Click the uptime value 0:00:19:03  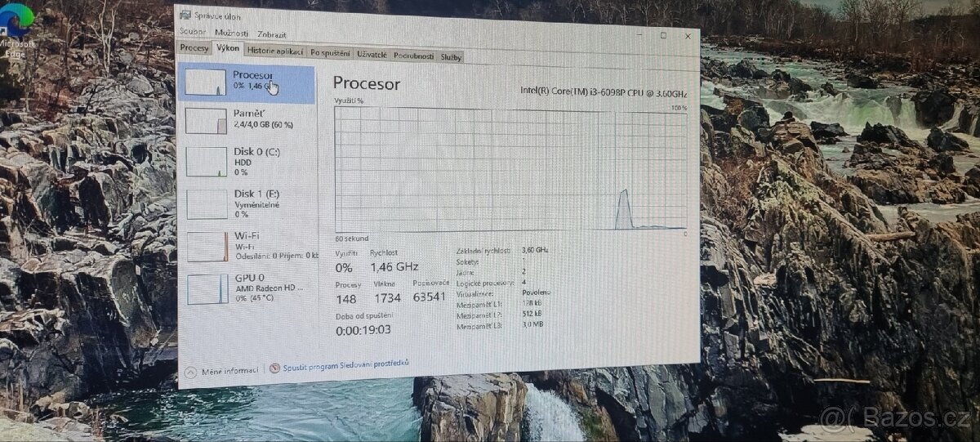[x=363, y=330]
